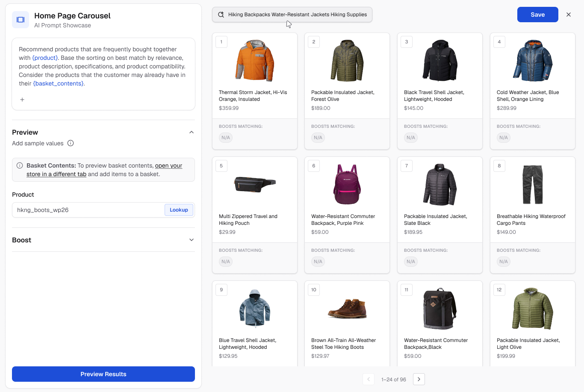Click the $199.99 price text
This screenshot has width=584, height=392.
[x=506, y=356]
